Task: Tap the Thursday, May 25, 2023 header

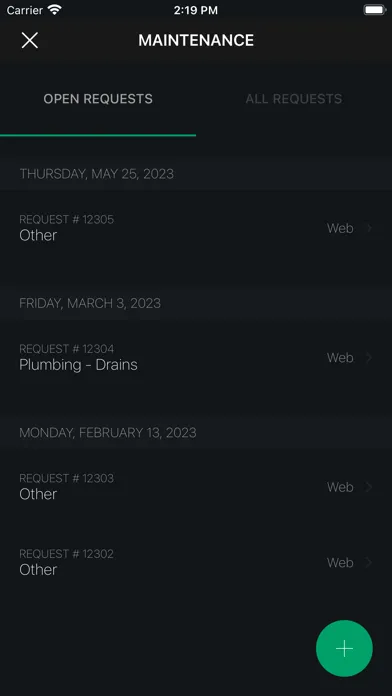Action: (96, 174)
